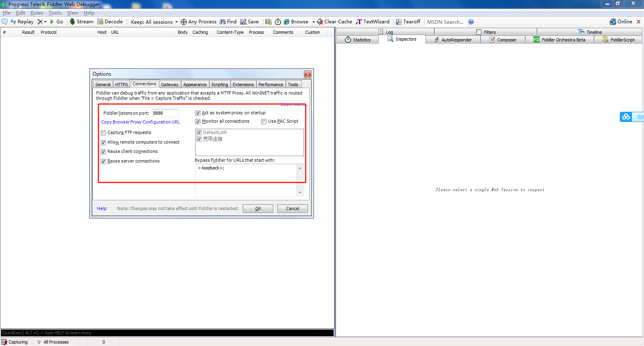Click the comment balloon toolbar icon
Screen dimensions: 644x346
(x=4, y=22)
